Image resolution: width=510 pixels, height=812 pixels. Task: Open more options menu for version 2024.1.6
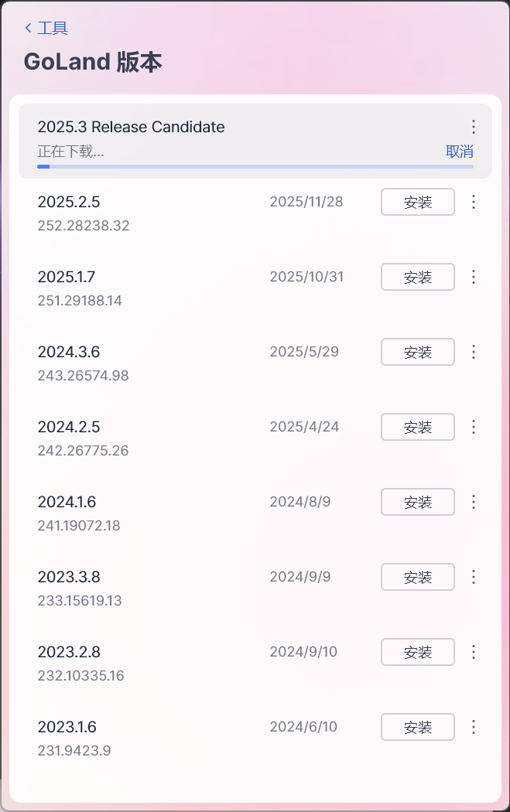coord(474,502)
